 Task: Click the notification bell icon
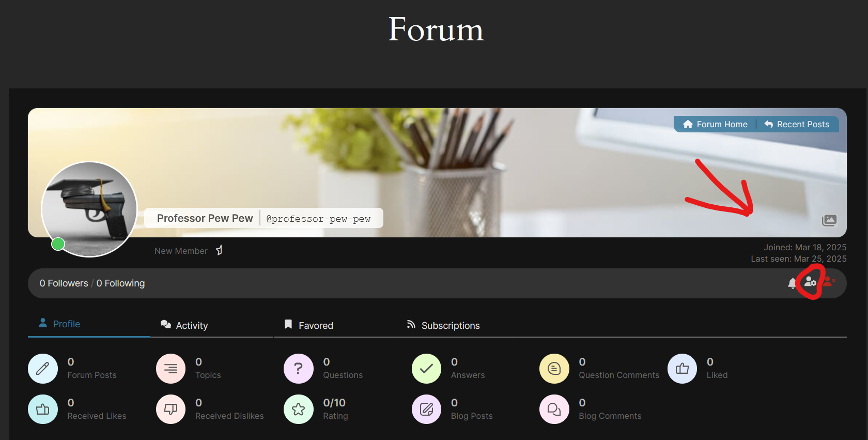click(792, 283)
